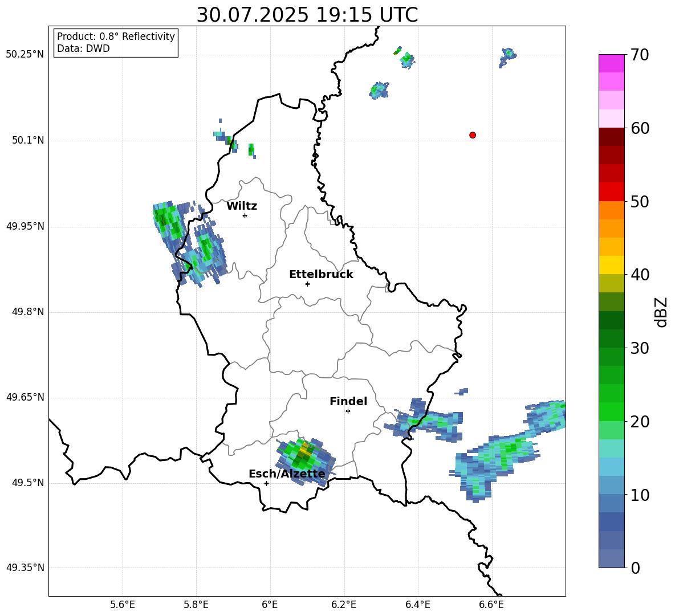Click the colorbar value 50
Viewport: 675px width, 616px height.
[640, 201]
